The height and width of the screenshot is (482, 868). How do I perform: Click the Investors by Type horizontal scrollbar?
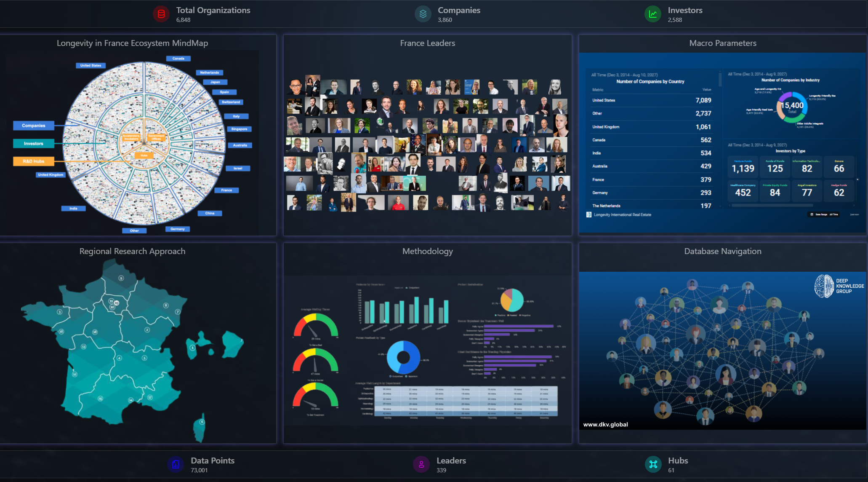coord(772,206)
